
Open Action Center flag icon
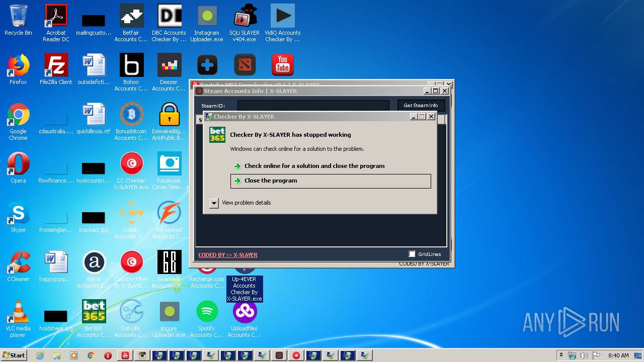point(595,355)
